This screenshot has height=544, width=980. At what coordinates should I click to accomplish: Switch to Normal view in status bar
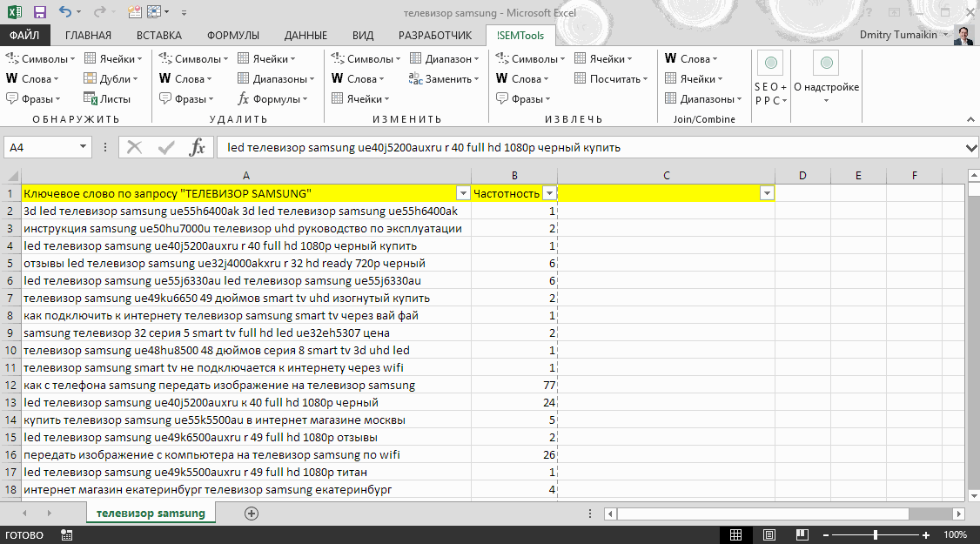tap(735, 534)
